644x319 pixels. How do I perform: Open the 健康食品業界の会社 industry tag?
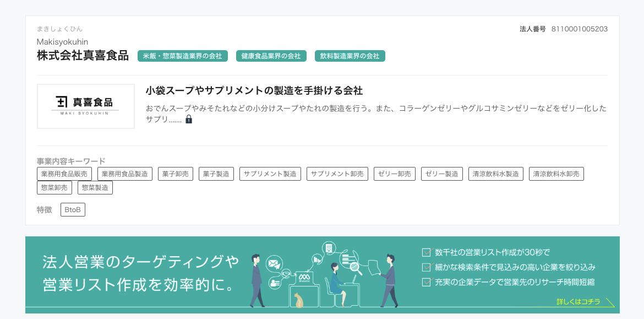pyautogui.click(x=271, y=56)
